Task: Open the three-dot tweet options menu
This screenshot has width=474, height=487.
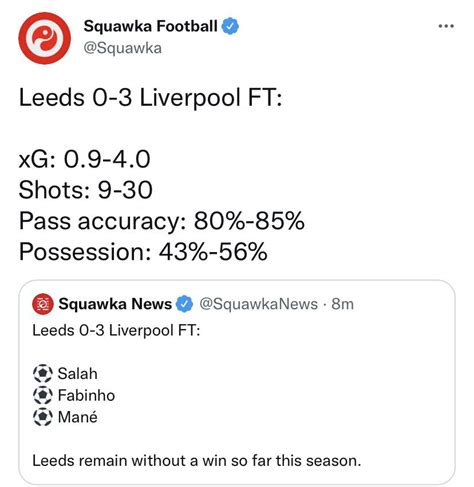Action: [x=446, y=26]
